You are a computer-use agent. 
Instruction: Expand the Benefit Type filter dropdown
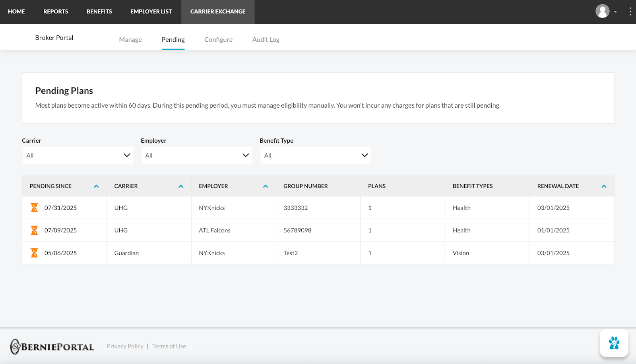point(315,155)
